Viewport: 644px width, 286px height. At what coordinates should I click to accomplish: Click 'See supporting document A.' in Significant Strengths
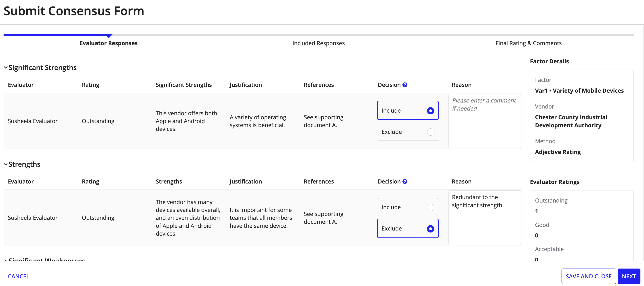pyautogui.click(x=323, y=121)
